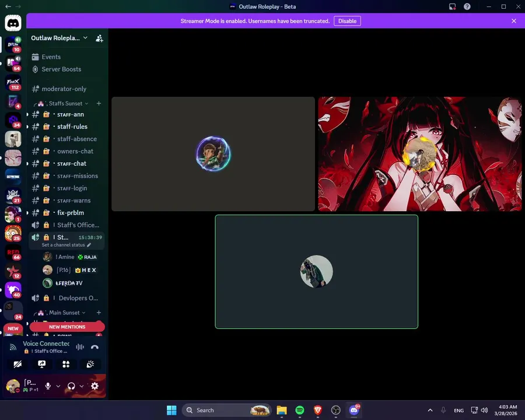Open File Explorer from taskbar
Screen dimensions: 525x420
pos(282,410)
